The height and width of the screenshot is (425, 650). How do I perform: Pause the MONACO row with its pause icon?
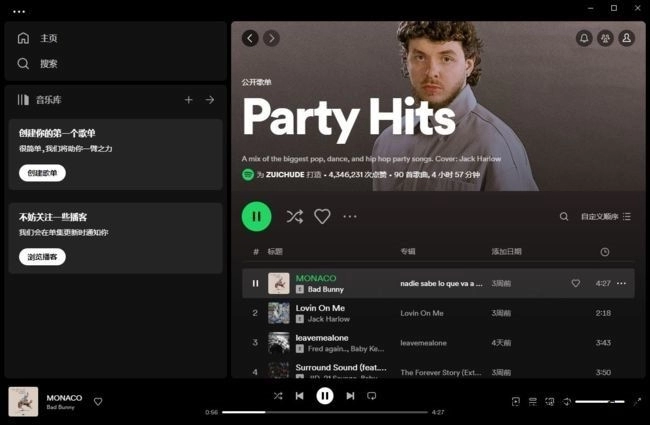click(x=255, y=283)
